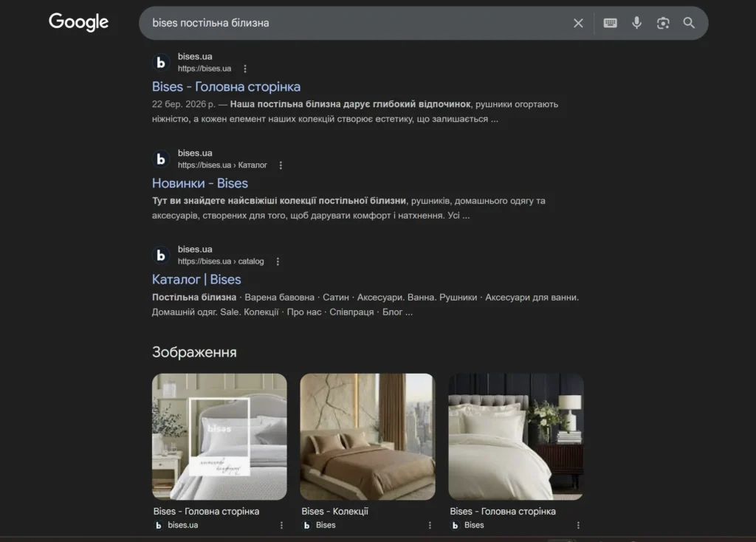Screen dimensions: 756x542
Task: Click favicon of 'Каталог | Bises' result
Action: [x=161, y=255]
